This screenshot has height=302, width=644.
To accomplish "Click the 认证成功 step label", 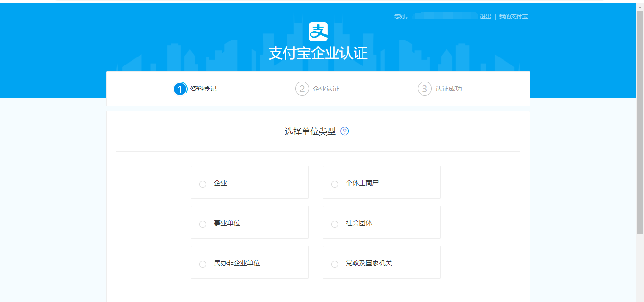I will coord(448,89).
